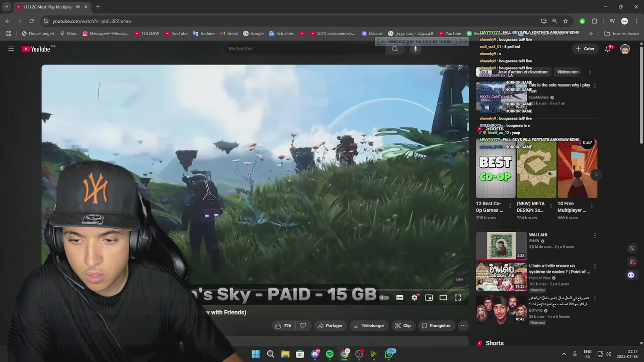Image resolution: width=644 pixels, height=362 pixels.
Task: Show more filter chips with the arrow
Action: [590, 72]
